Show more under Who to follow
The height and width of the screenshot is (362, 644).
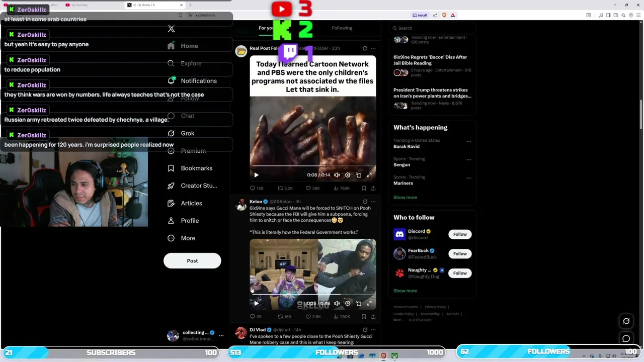tap(405, 291)
